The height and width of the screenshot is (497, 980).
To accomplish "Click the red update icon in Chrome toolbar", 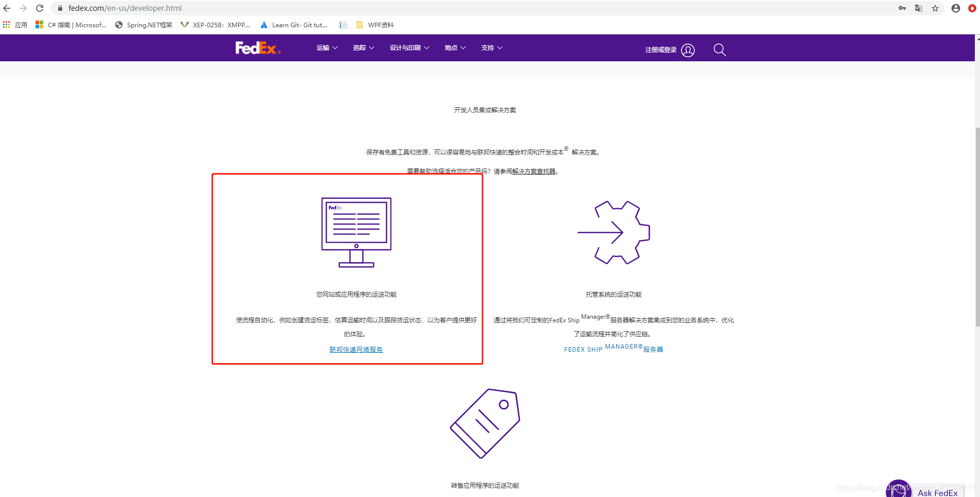I will click(972, 8).
